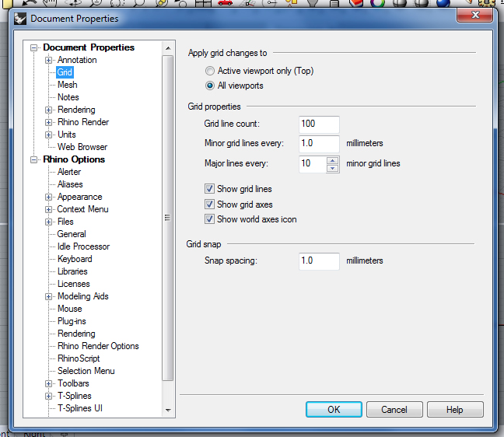
Task: Expand the Toolbars tree node
Action: pyautogui.click(x=48, y=383)
